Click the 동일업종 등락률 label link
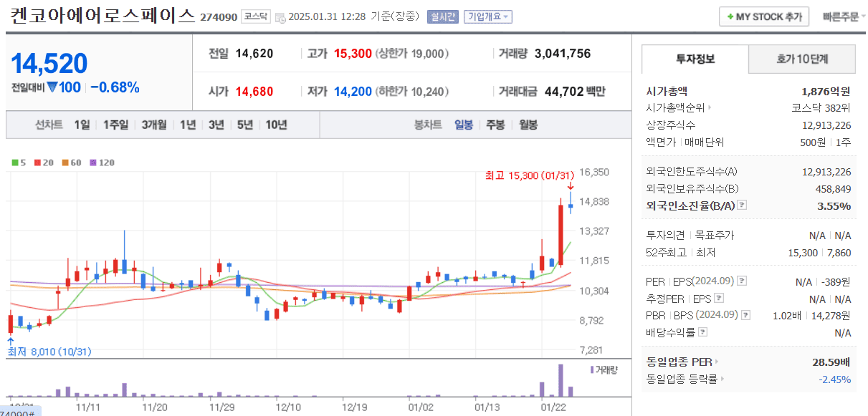This screenshot has height=416, width=868. point(682,379)
